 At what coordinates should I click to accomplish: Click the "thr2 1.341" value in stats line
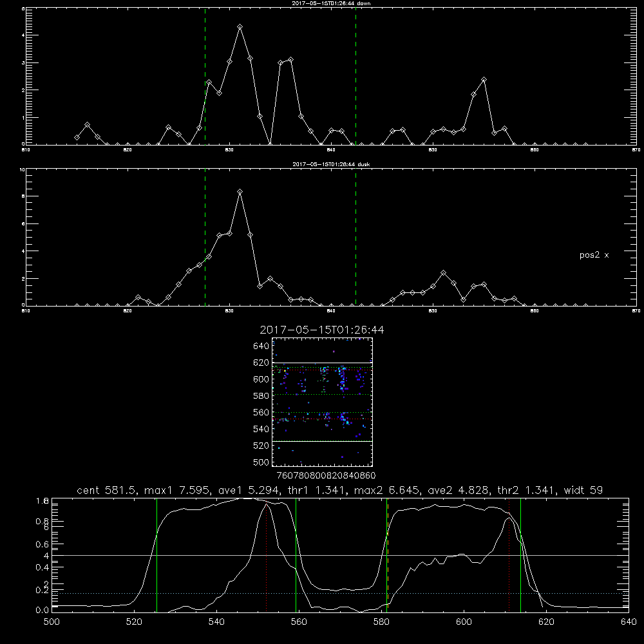pyautogui.click(x=527, y=490)
